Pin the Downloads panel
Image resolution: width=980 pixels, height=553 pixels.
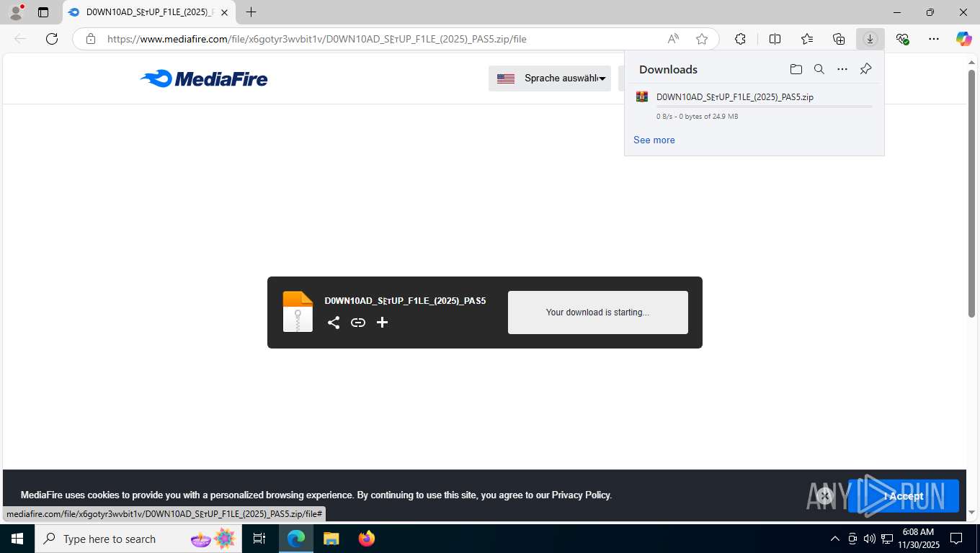(866, 69)
